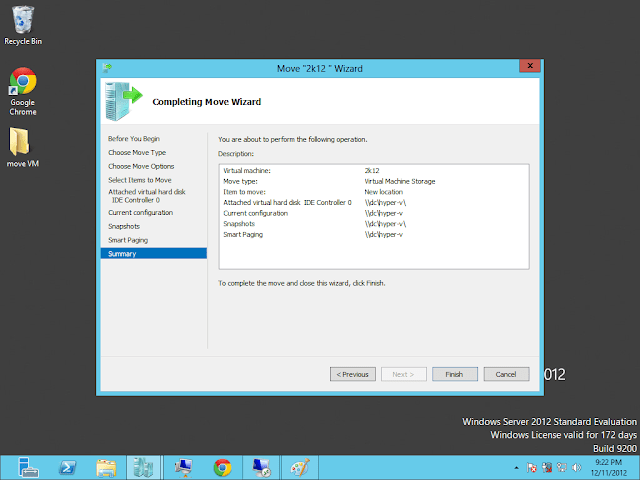Select the 'Smart Paging' wizard step
Viewport: 640px width, 480px height.
(130, 240)
